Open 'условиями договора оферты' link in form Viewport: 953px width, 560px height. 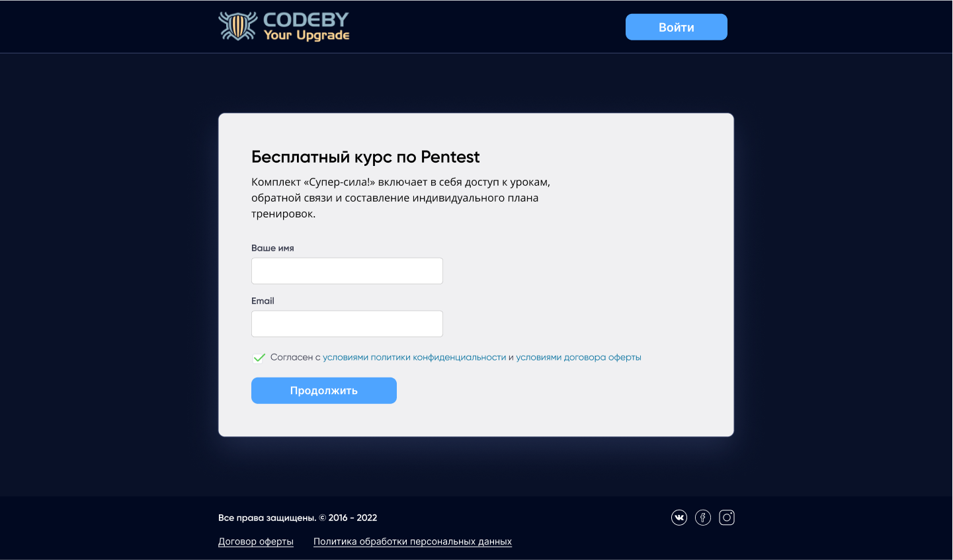coord(579,358)
